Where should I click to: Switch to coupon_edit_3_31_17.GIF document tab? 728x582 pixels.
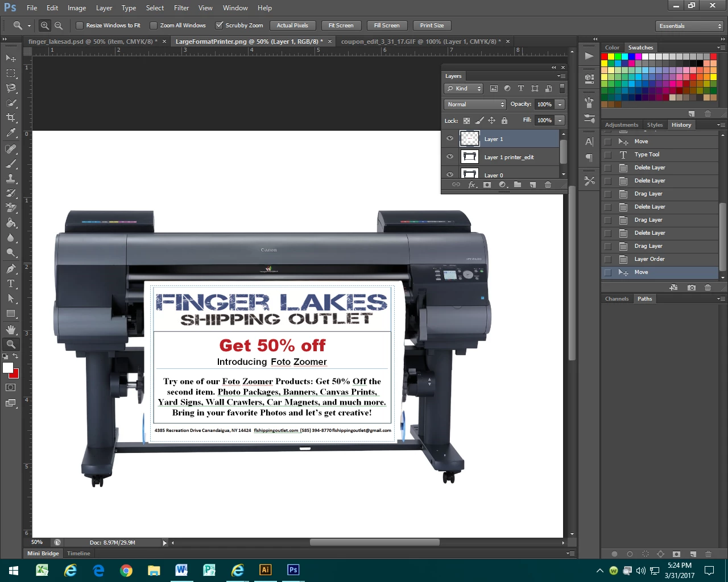[421, 41]
